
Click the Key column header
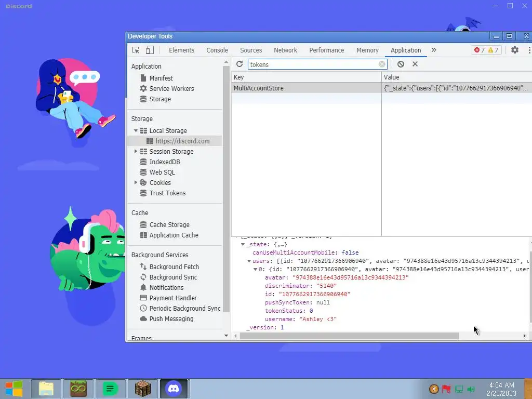click(x=307, y=77)
